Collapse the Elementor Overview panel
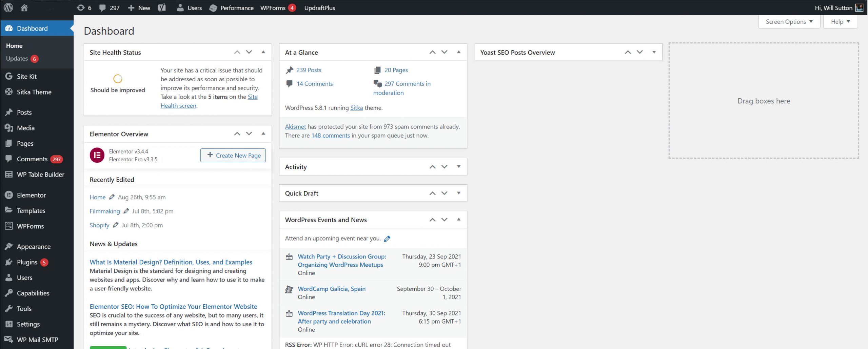 click(263, 134)
